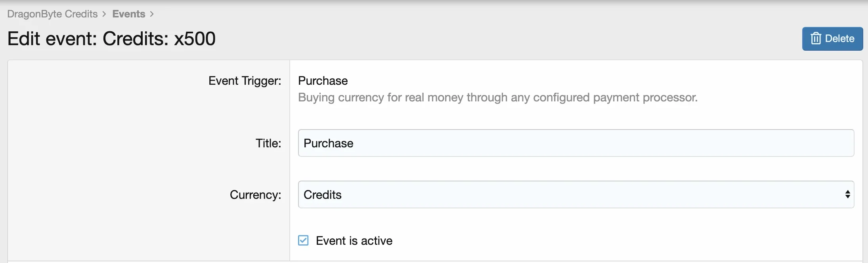Click chevron after DragonByte Credits breadcrumb
The height and width of the screenshot is (263, 868).
pos(104,14)
